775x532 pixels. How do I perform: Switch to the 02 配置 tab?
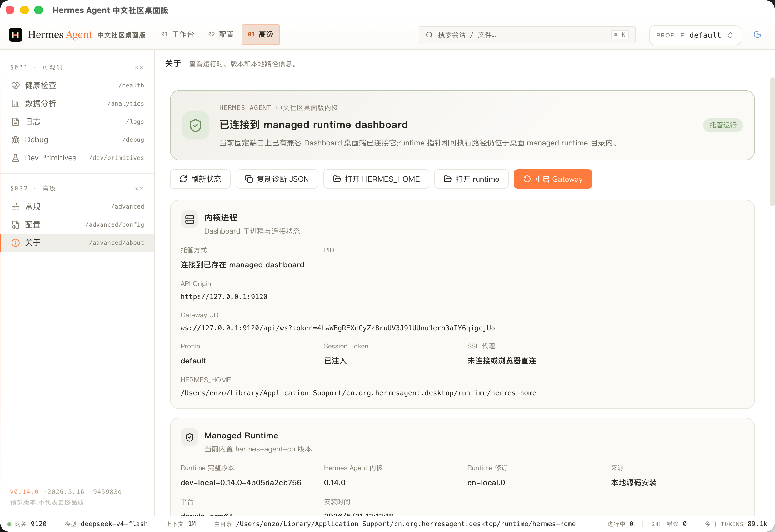[x=221, y=34]
